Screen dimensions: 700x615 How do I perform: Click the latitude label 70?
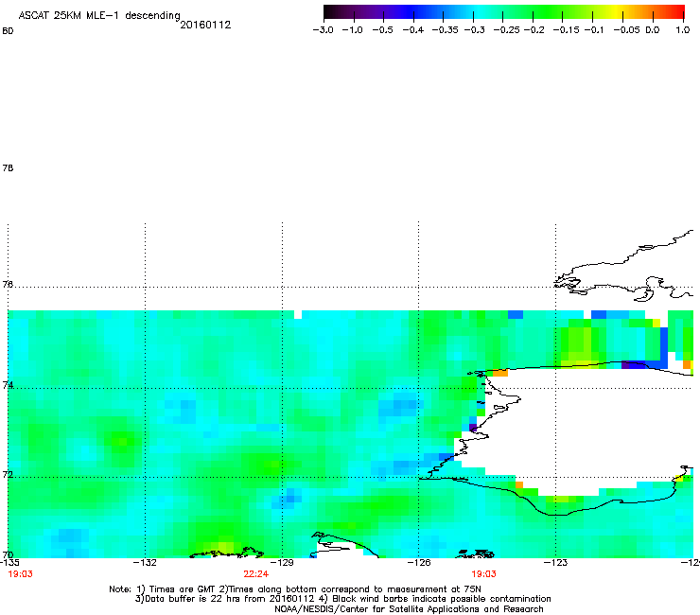[8, 554]
